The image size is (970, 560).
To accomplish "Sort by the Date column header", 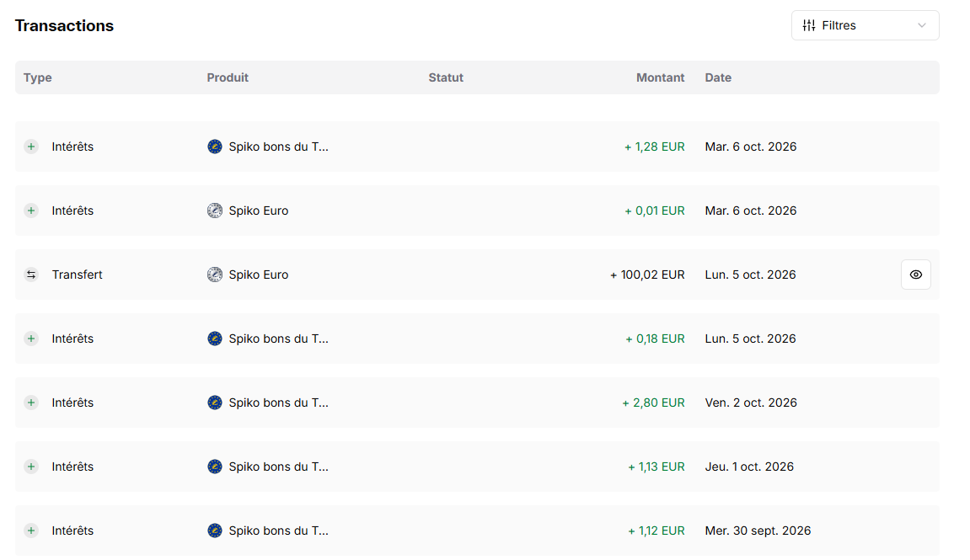I will pos(718,77).
